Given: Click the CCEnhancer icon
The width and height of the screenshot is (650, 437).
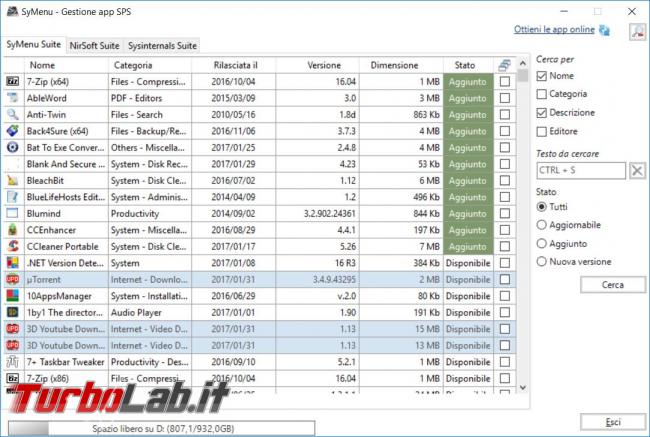Looking at the screenshot, I should (x=13, y=230).
